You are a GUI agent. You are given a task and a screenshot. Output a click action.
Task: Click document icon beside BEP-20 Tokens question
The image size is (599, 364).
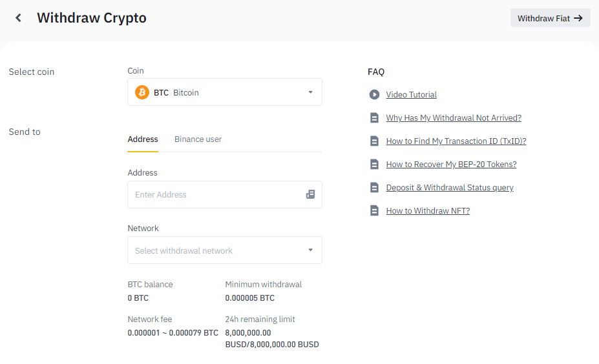(x=374, y=165)
